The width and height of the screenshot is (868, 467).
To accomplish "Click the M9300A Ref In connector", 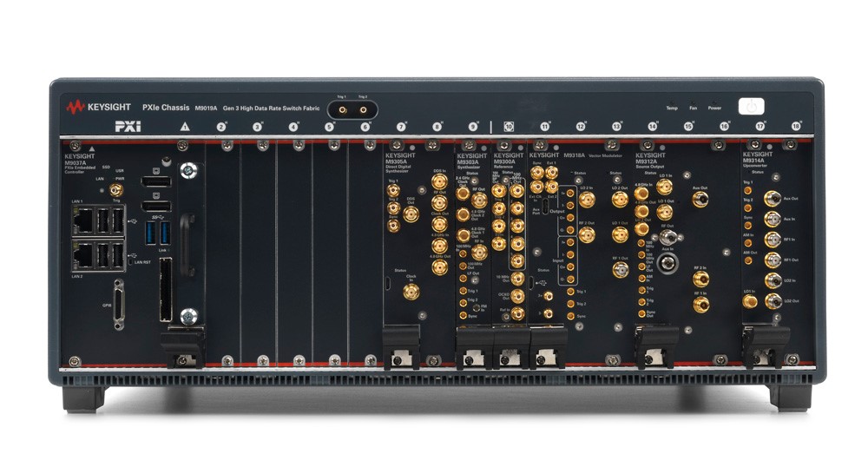I will (x=517, y=313).
